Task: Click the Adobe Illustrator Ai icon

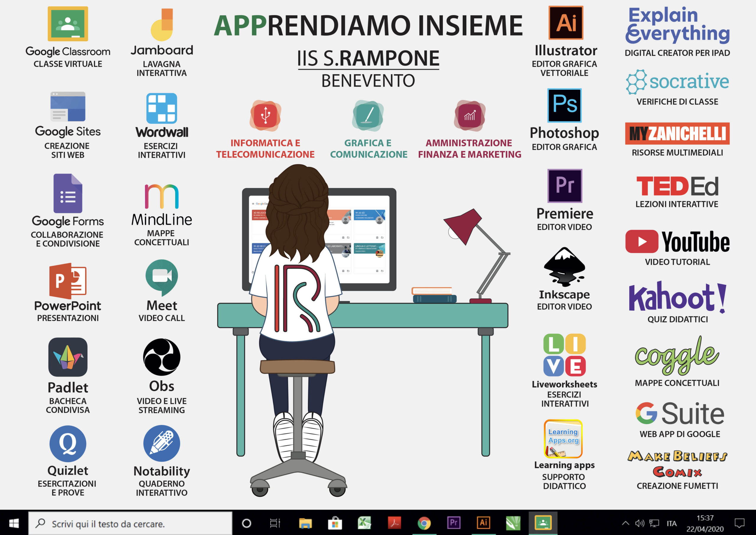Action: tap(566, 22)
